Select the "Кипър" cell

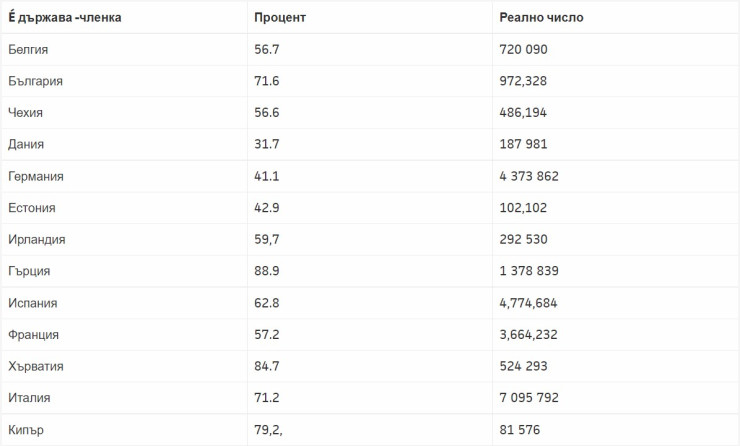tap(26, 430)
